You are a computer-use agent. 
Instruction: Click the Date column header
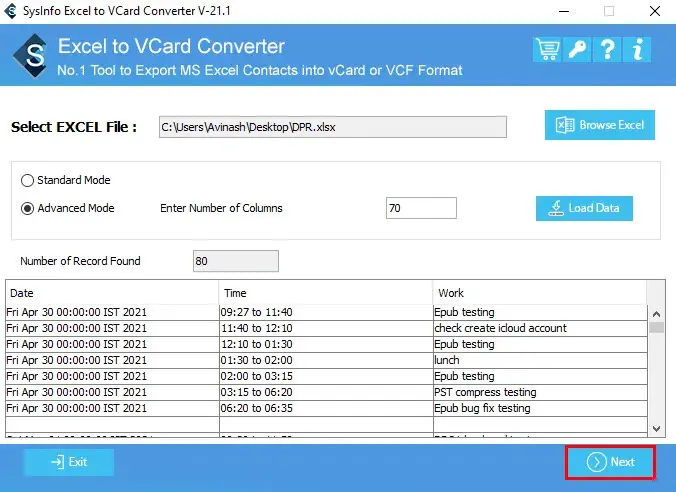pos(112,293)
